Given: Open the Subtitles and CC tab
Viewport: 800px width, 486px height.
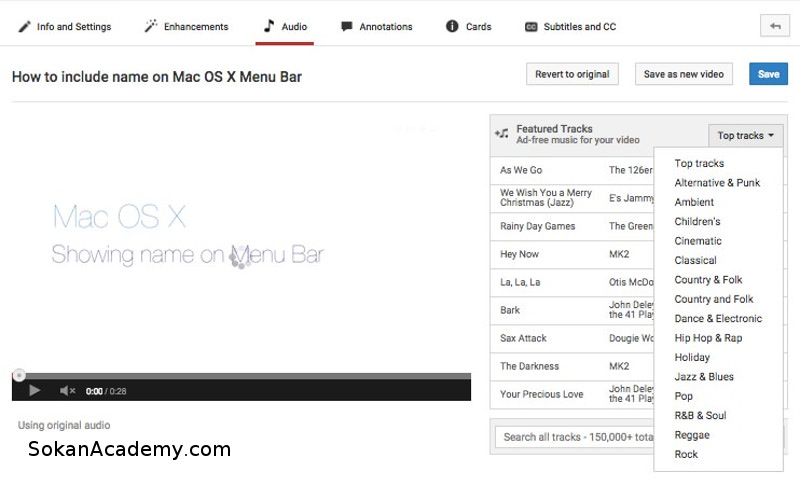Looking at the screenshot, I should [x=570, y=26].
